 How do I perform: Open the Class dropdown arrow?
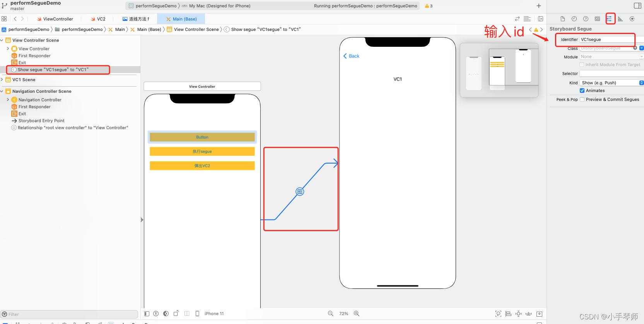[x=642, y=48]
